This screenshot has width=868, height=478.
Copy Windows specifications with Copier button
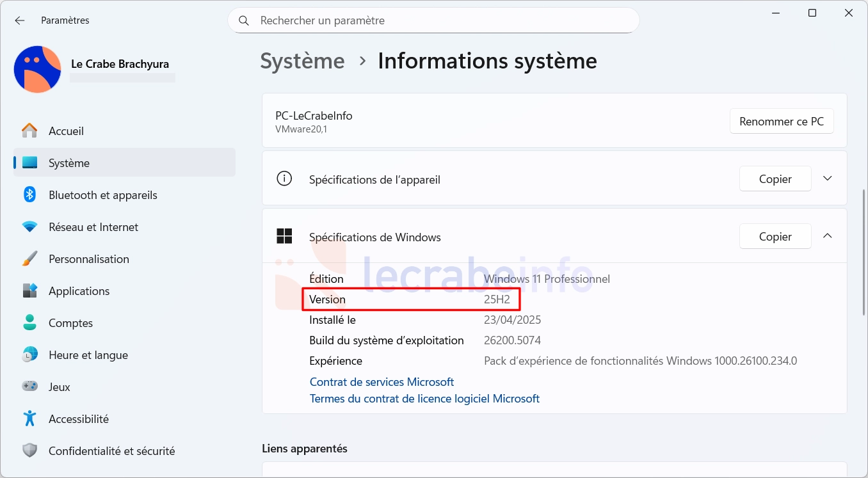pos(775,236)
